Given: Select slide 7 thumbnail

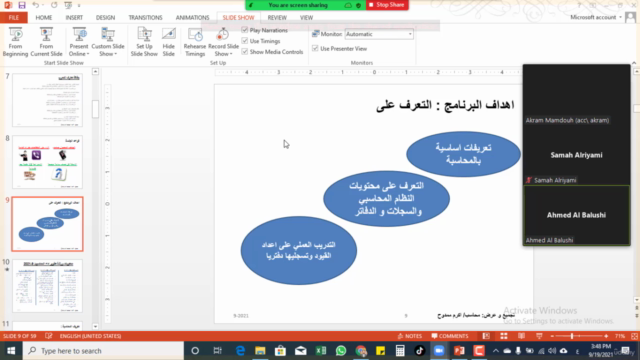Looking at the screenshot, I should coord(47,100).
